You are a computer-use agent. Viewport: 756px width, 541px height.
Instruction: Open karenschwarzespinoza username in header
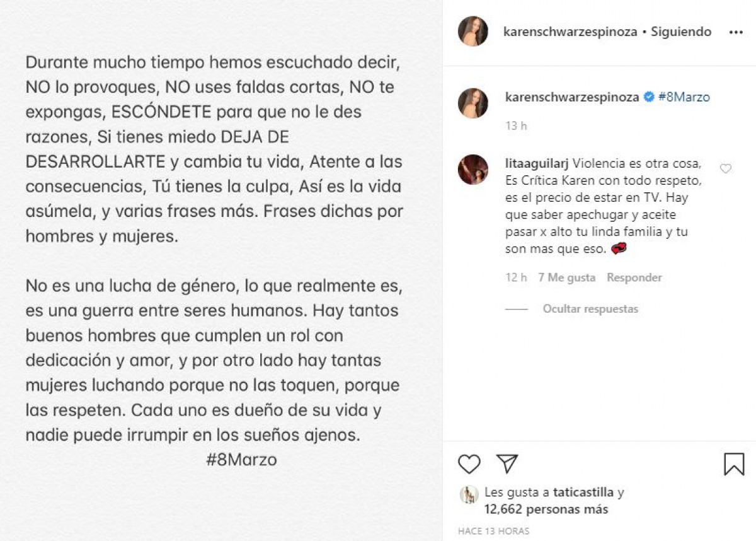[571, 32]
